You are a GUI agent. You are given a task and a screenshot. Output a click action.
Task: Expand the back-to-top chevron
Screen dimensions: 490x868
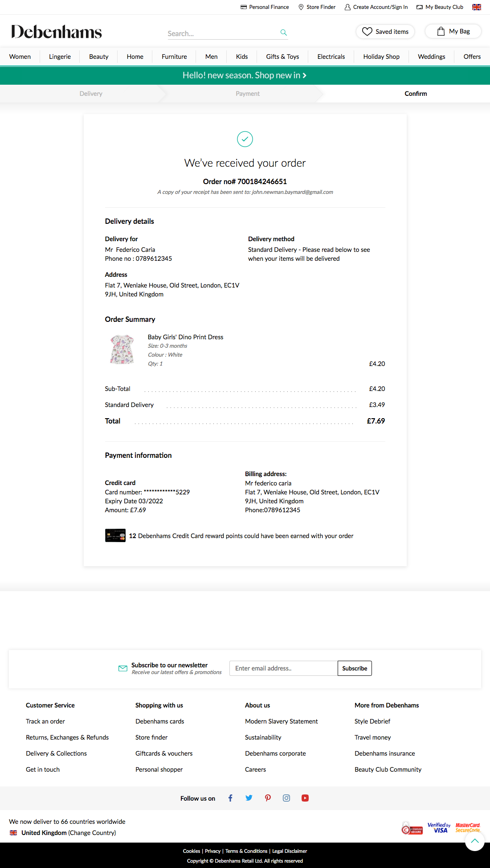point(475,841)
